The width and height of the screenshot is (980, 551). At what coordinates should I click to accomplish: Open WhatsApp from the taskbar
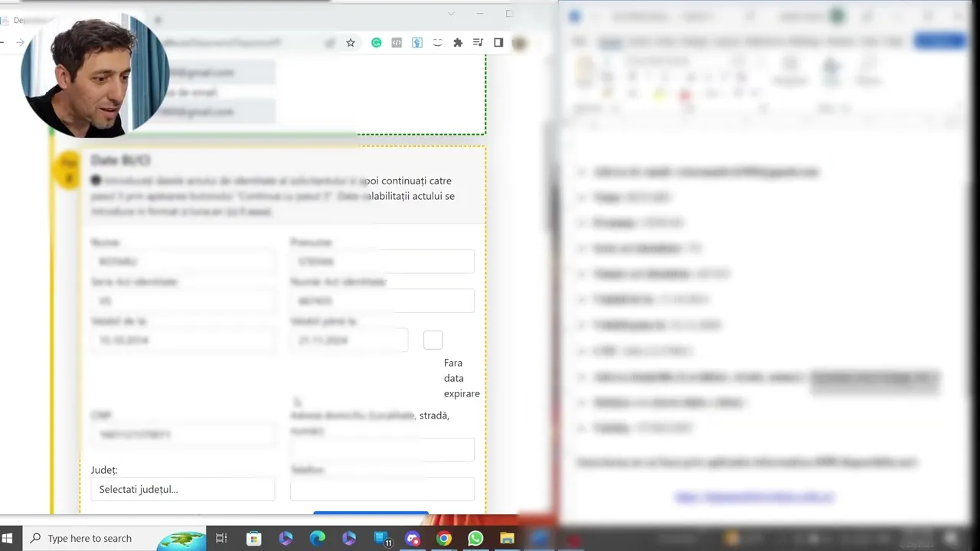(x=475, y=538)
